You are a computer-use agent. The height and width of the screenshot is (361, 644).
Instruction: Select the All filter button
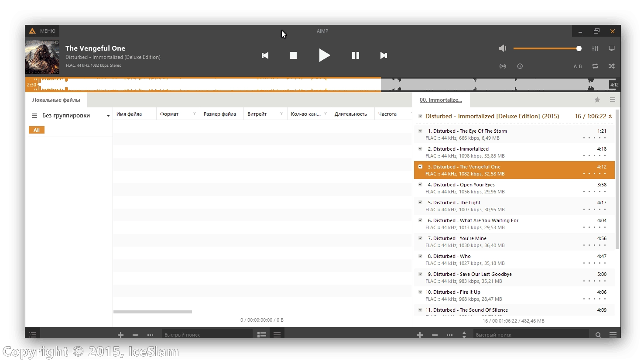click(37, 130)
